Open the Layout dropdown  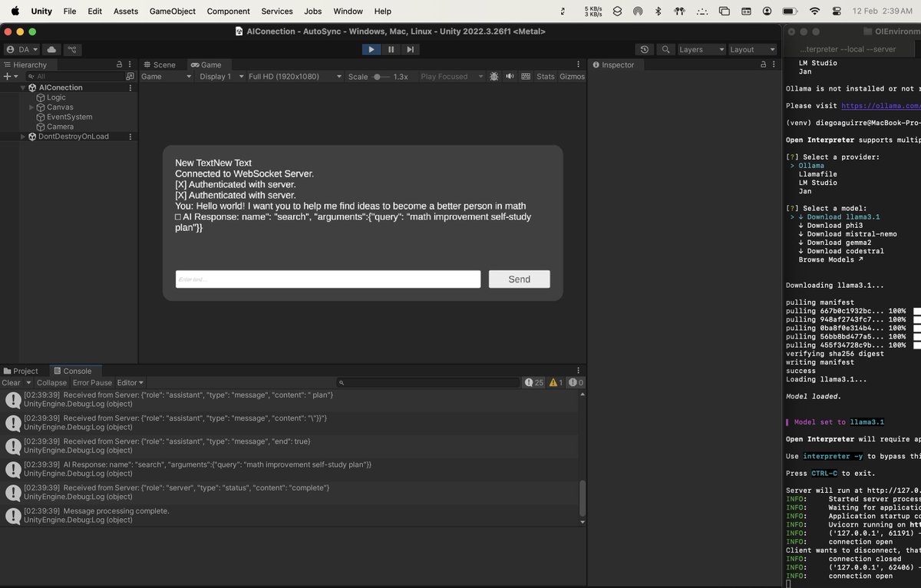click(x=751, y=49)
